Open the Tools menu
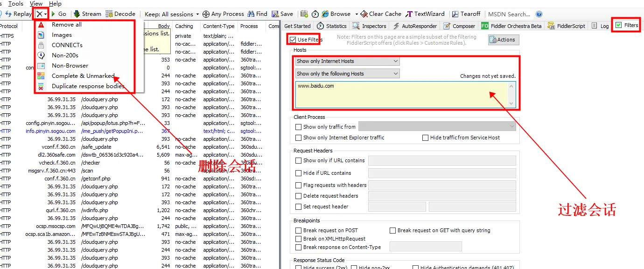The width and height of the screenshot is (644, 269). (x=16, y=4)
